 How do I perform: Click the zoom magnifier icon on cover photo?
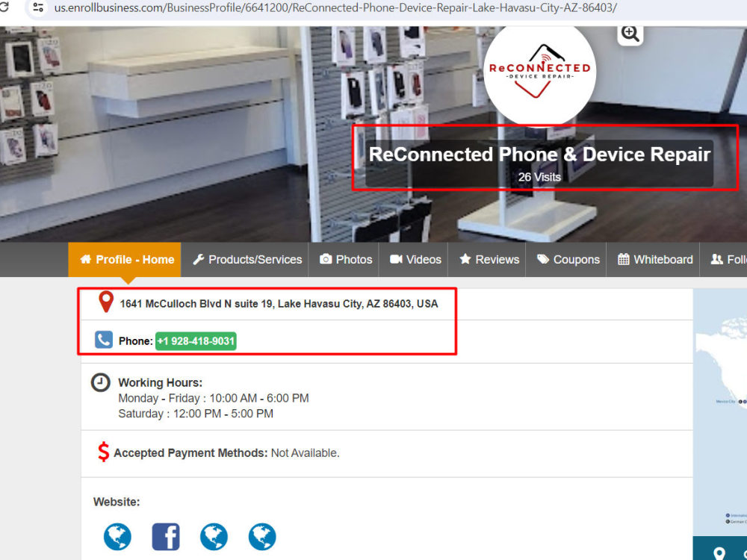[630, 34]
